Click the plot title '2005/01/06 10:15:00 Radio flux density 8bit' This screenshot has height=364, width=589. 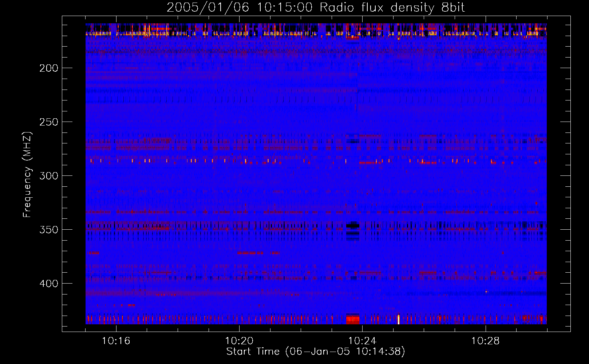pyautogui.click(x=316, y=8)
